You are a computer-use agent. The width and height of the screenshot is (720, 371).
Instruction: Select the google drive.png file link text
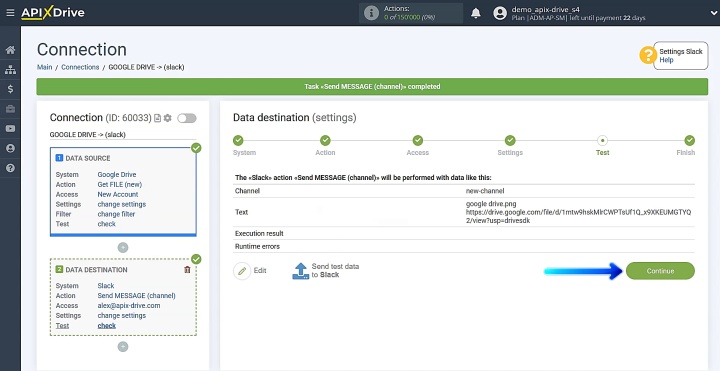click(x=491, y=203)
